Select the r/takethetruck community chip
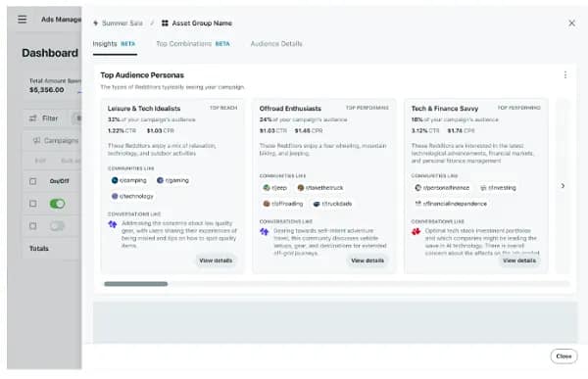 tap(319, 188)
